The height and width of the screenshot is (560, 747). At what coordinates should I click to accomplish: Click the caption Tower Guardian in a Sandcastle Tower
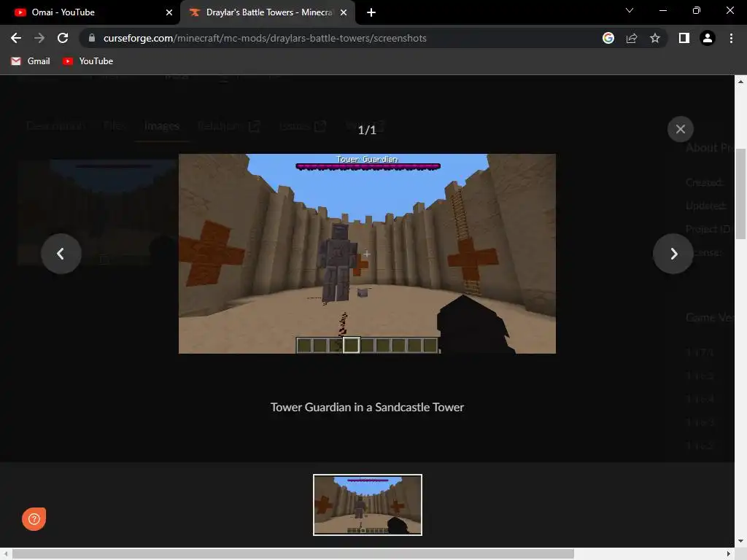click(x=368, y=407)
